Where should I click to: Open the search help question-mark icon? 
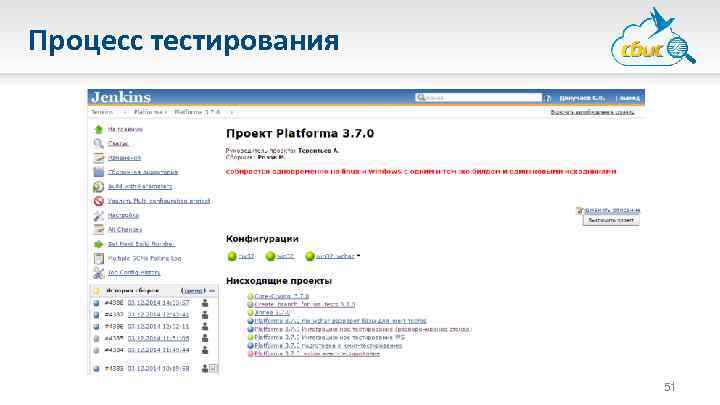coord(548,98)
